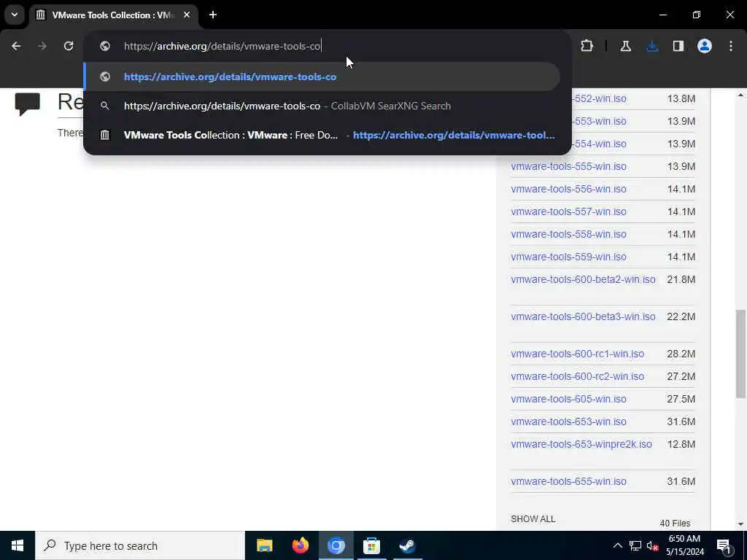Open a new tab with plus button
The height and width of the screenshot is (560, 747).
click(213, 15)
